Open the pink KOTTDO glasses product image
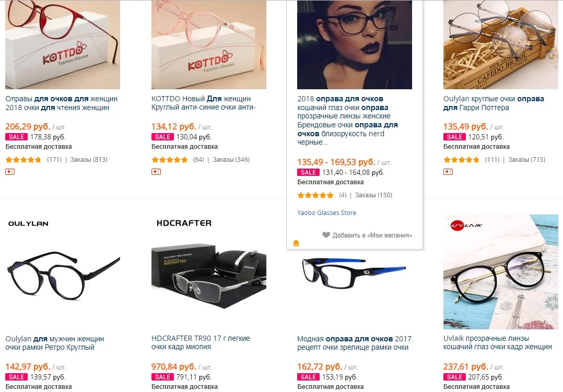The width and height of the screenshot is (563, 392). coord(208,44)
